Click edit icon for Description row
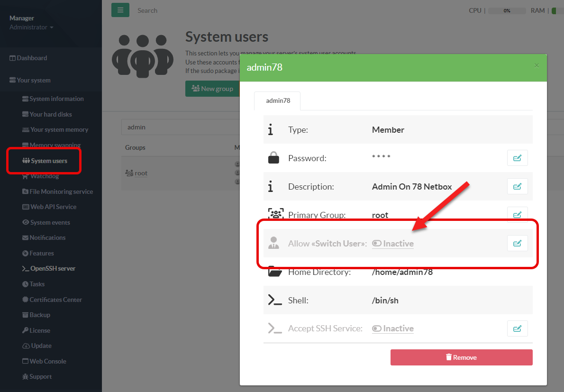The height and width of the screenshot is (392, 564). pyautogui.click(x=517, y=186)
